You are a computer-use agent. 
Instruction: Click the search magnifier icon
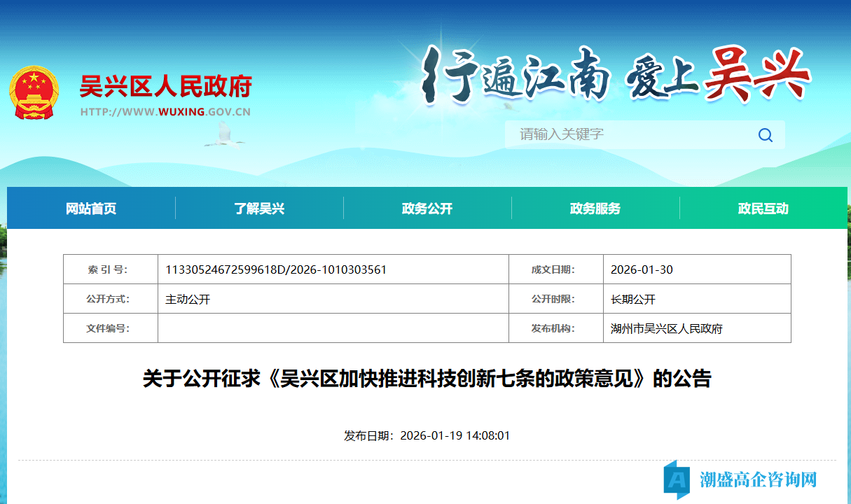coord(765,134)
